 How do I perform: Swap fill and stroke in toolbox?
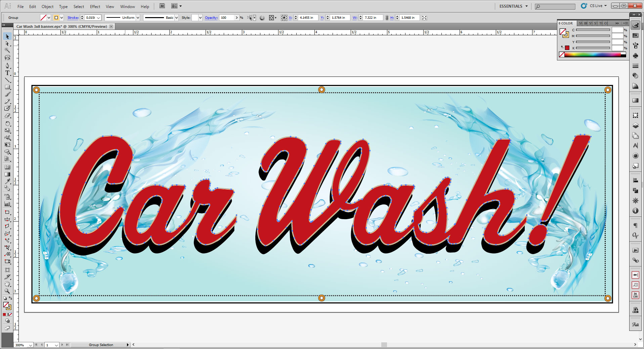tap(10, 298)
